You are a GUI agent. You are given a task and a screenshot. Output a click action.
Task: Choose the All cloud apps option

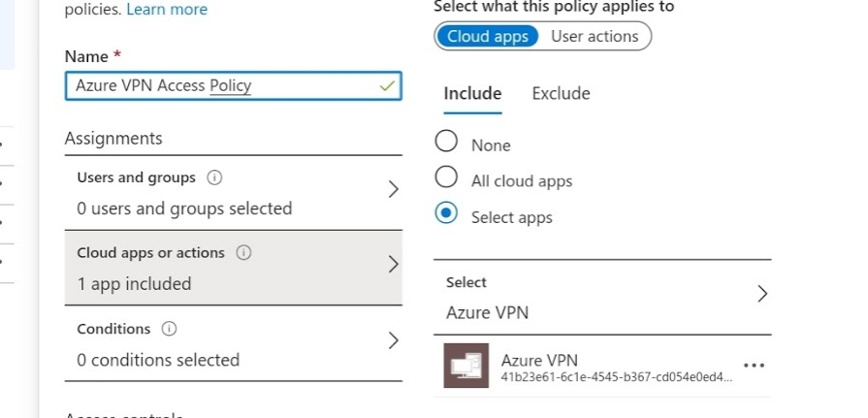(x=446, y=178)
